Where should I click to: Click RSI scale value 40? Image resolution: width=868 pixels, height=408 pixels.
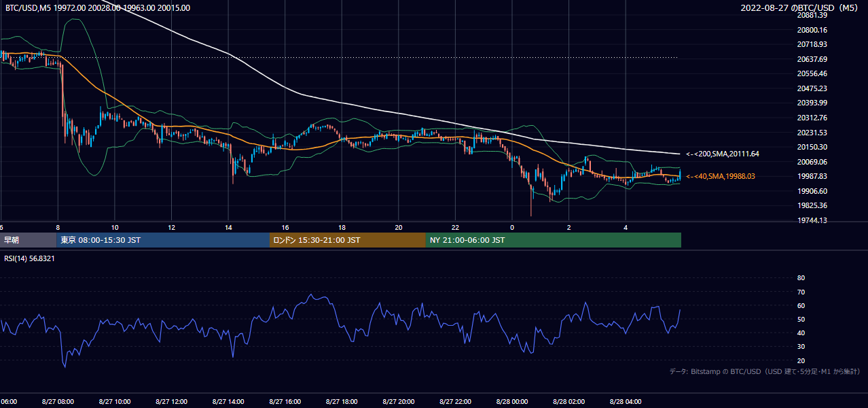tap(801, 333)
